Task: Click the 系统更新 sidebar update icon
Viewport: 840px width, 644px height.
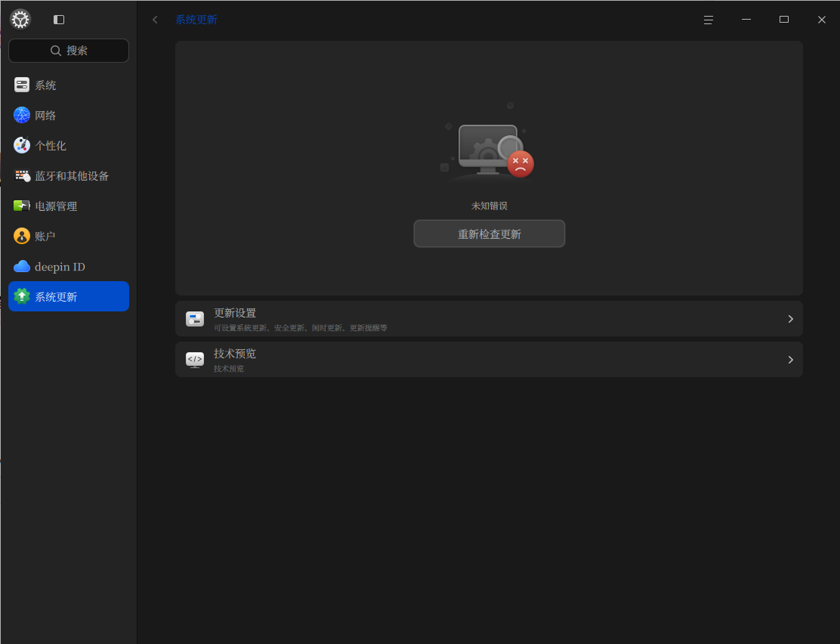Action: (21, 296)
